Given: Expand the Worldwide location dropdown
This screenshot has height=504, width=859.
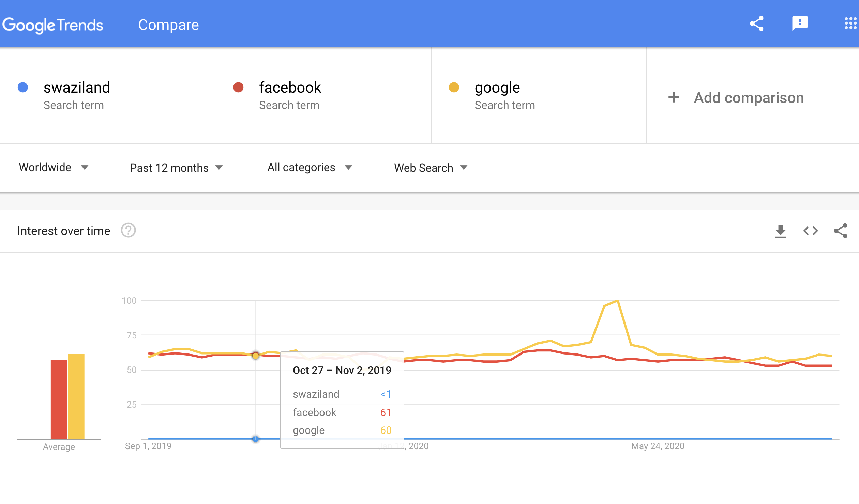Looking at the screenshot, I should [54, 168].
